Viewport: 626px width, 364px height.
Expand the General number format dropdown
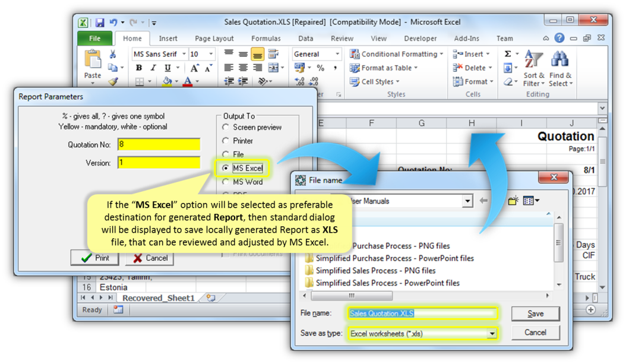tap(337, 54)
